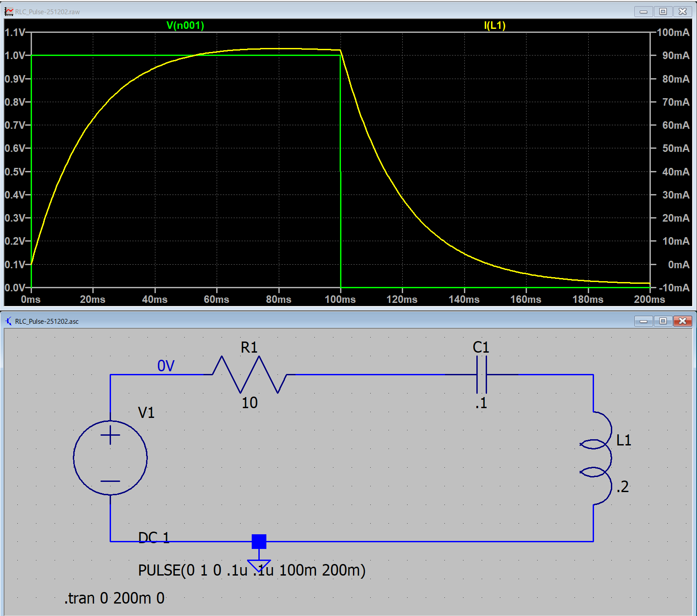
Task: Close the RLC_Pulse-251202.asc schematic window
Action: (682, 321)
